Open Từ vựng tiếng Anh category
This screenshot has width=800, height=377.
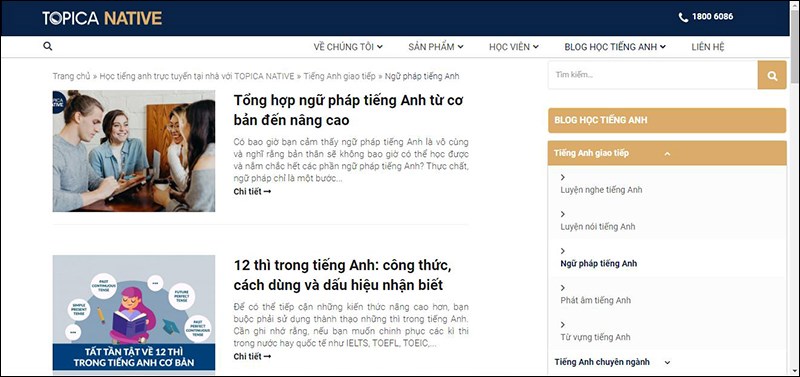[x=595, y=337]
